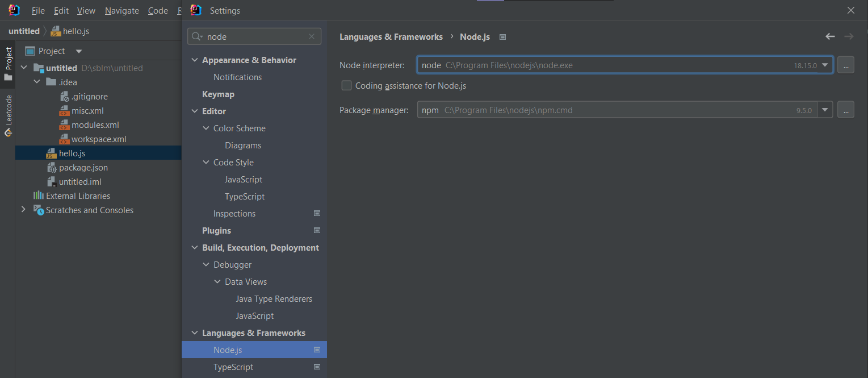Open the Edit menu
Viewport: 868px width, 378px height.
tap(61, 11)
